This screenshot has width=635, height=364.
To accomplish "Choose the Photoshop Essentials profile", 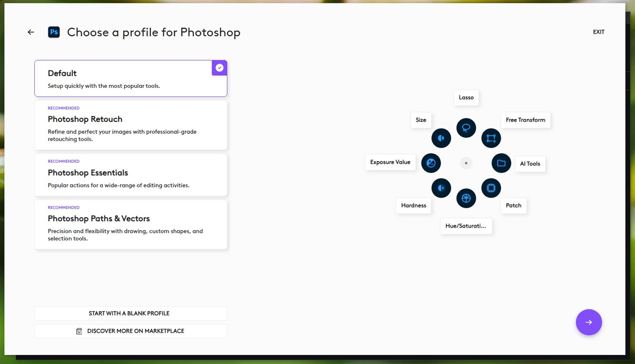I will 131,175.
